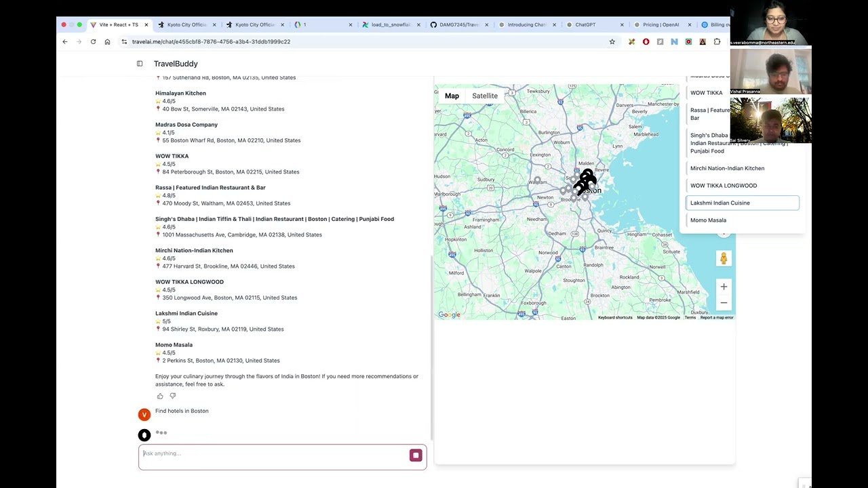Toggle the TravelBuddy sidebar panel icon
This screenshot has width=868, height=488.
140,64
